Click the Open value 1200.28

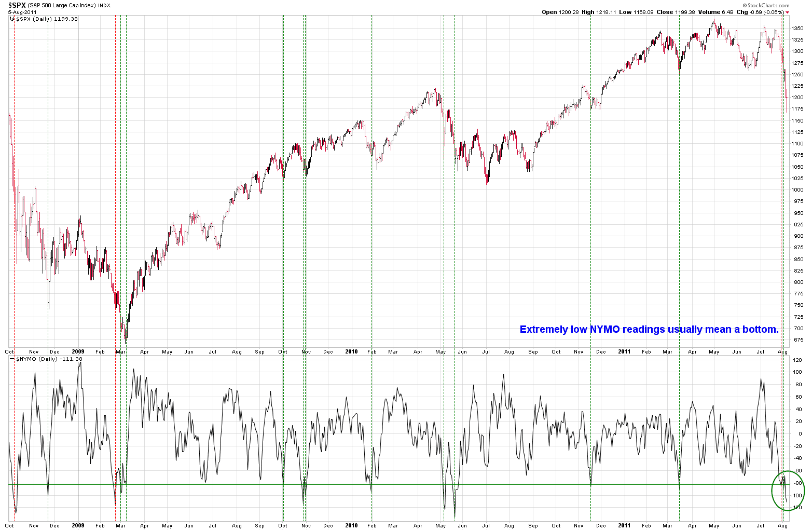point(569,12)
